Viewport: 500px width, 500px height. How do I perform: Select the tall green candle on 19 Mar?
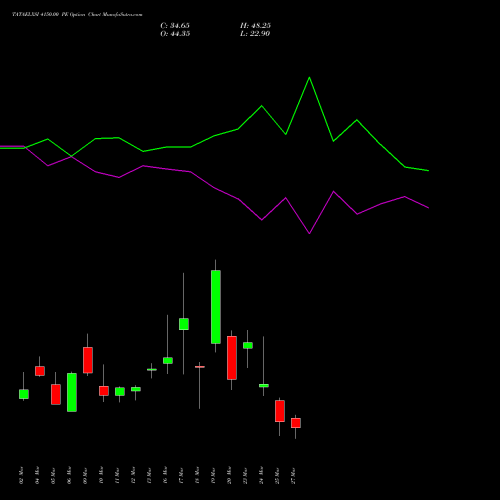[216, 307]
